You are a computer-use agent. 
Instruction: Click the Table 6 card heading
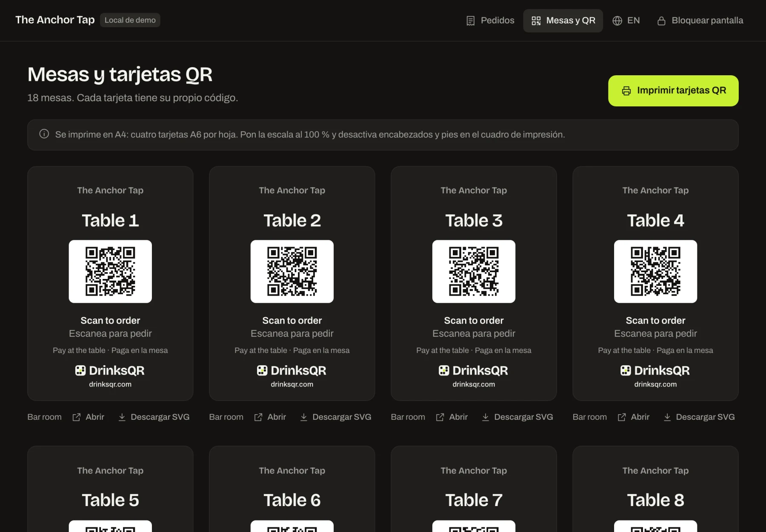pos(292,500)
